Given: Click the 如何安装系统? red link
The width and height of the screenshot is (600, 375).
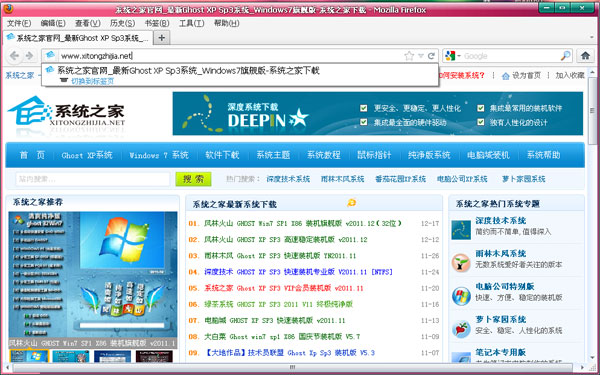Looking at the screenshot, I should pos(461,75).
